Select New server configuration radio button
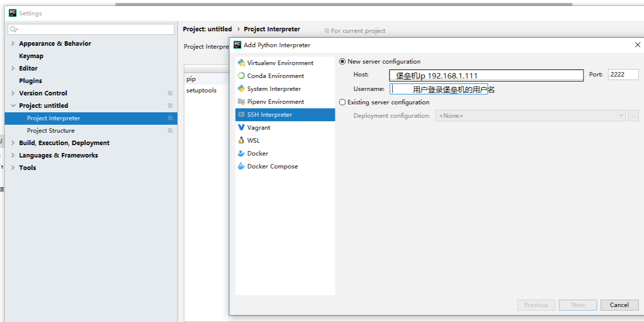644x322 pixels. (x=342, y=61)
